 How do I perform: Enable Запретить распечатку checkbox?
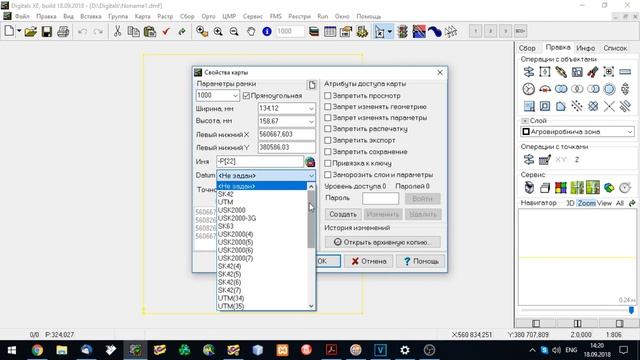click(328, 129)
